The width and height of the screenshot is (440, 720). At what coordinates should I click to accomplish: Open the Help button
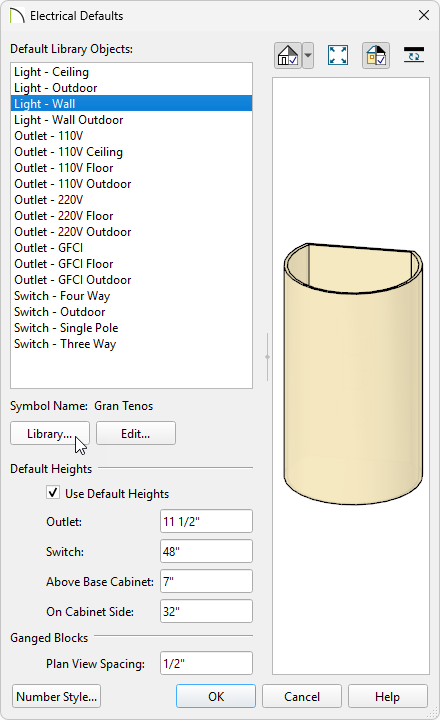(x=388, y=697)
